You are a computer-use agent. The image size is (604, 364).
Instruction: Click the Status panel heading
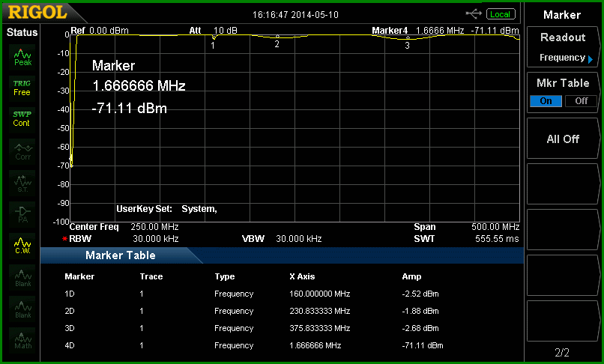pos(22,32)
